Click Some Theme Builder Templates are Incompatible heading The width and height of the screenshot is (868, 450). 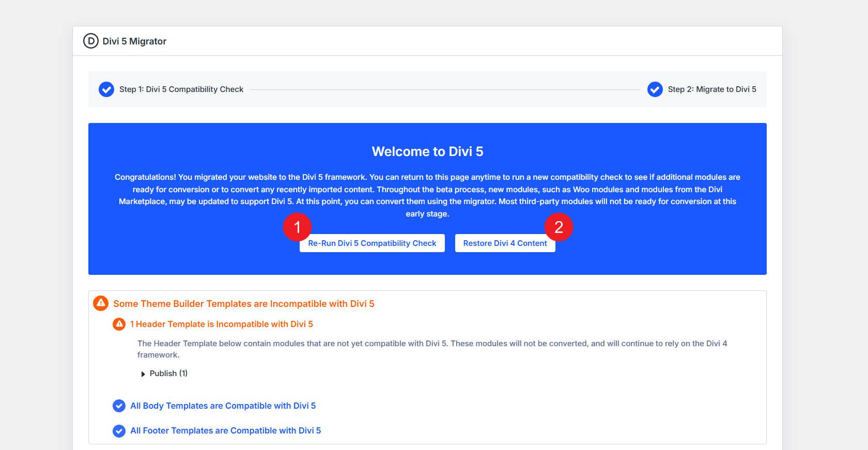click(244, 304)
